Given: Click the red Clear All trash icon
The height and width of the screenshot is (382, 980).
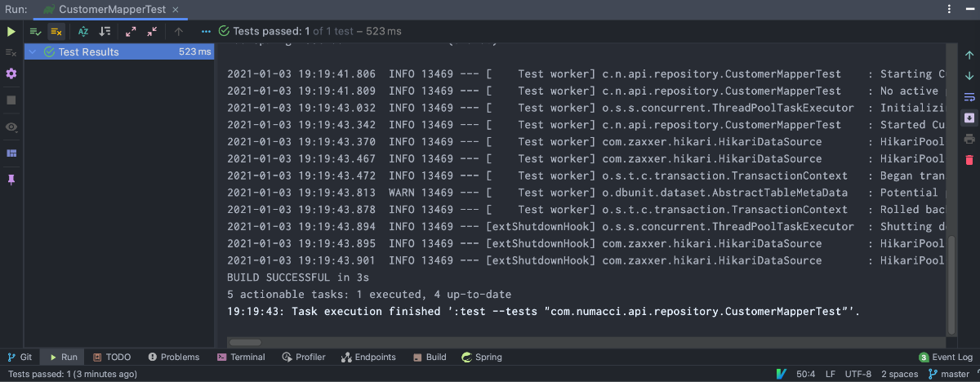Looking at the screenshot, I should (969, 160).
